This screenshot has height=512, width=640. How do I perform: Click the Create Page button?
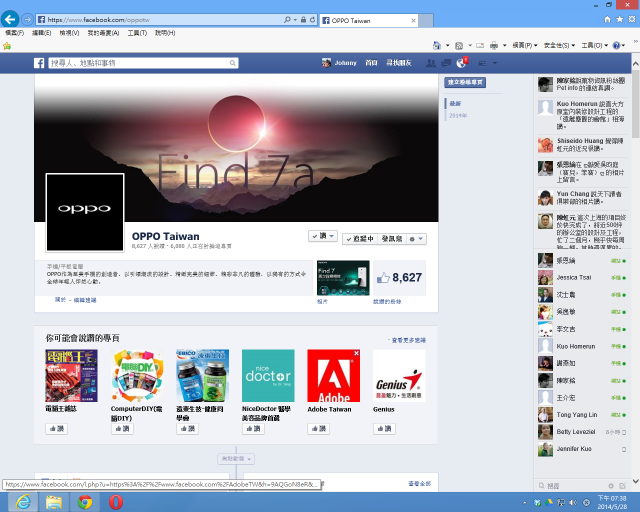tap(465, 82)
